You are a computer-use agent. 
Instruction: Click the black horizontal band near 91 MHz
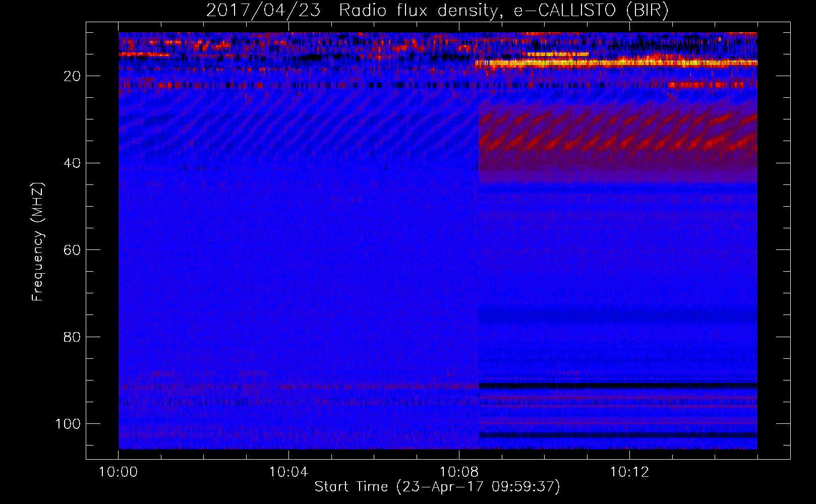[618, 386]
